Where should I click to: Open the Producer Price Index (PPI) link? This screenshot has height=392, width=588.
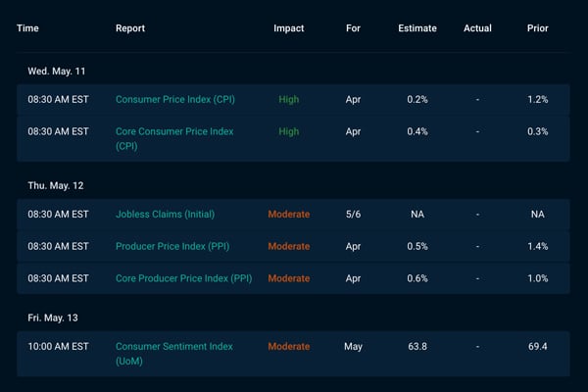(x=172, y=246)
